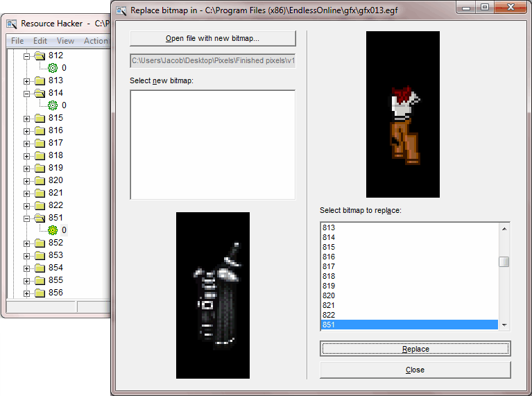Click the folder icon for 853
The height and width of the screenshot is (396, 532).
40,255
